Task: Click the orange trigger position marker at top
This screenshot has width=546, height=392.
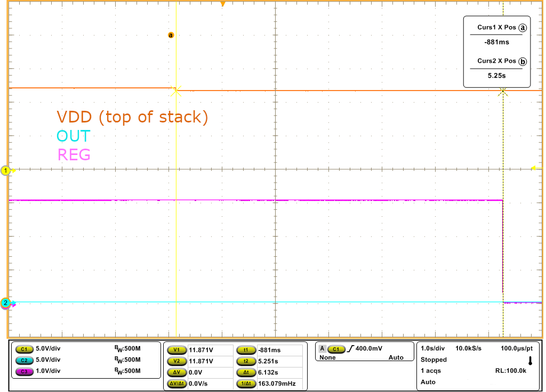Action: coord(223,4)
